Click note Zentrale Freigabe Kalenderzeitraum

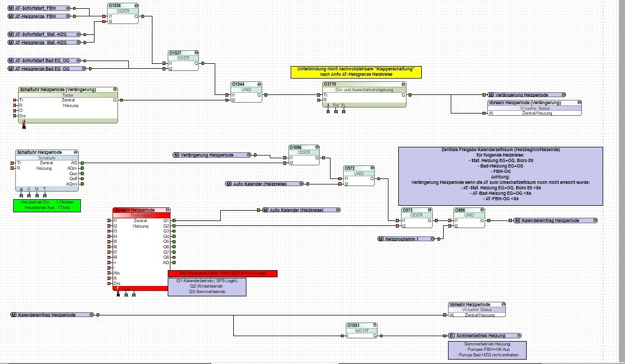(x=500, y=176)
